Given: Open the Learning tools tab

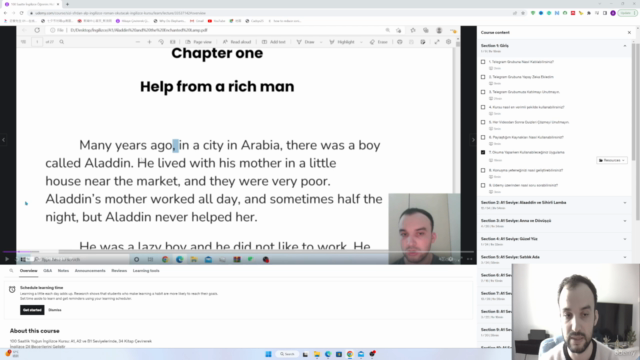Looking at the screenshot, I should point(146,271).
